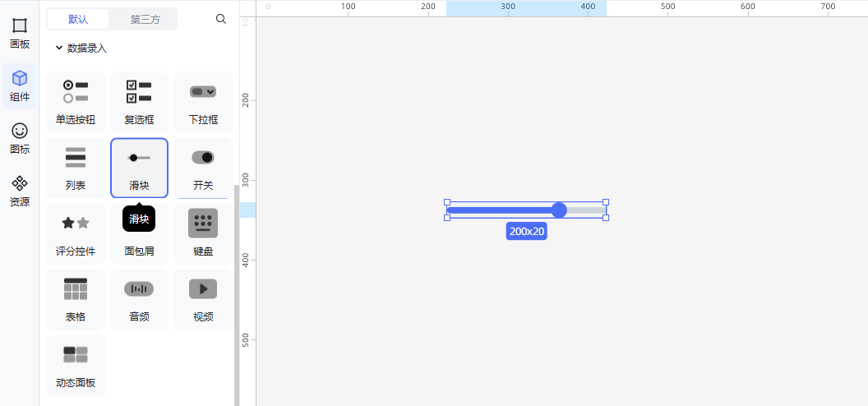The height and width of the screenshot is (406, 868).
Task: Open the 资源 (resources) sidebar panel
Action: tap(20, 191)
